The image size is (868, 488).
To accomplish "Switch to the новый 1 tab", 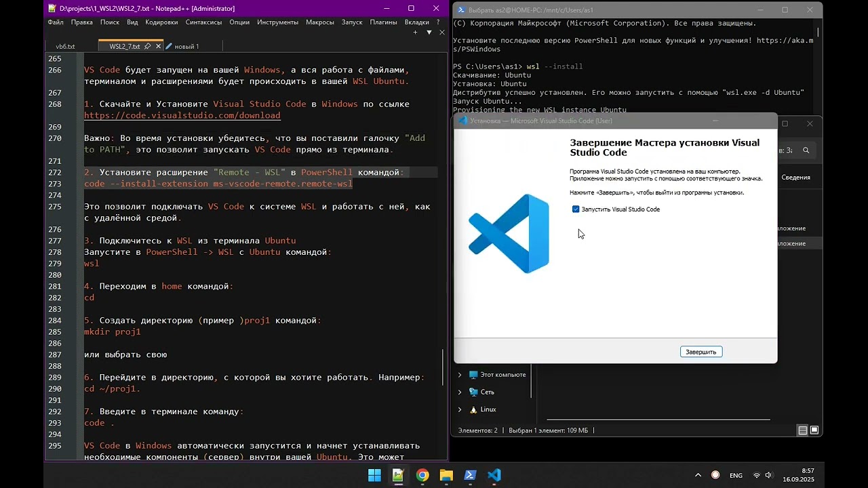I will (x=187, y=47).
